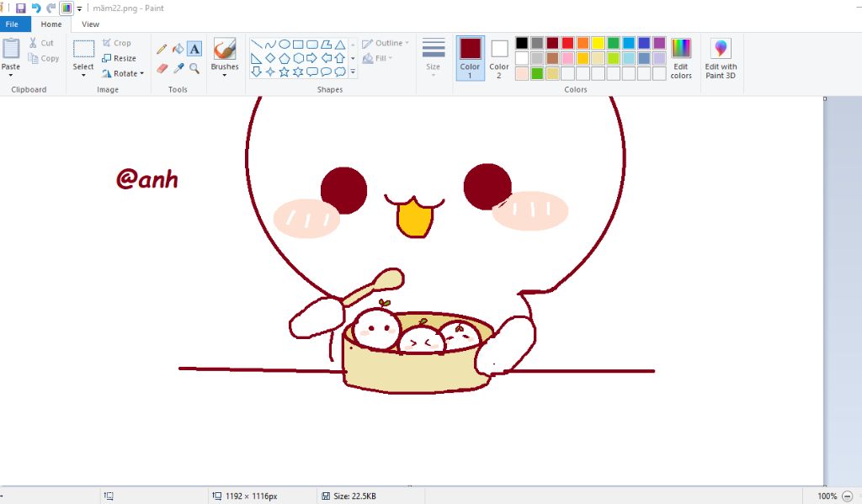Open the shape Outline dropdown

[x=386, y=43]
